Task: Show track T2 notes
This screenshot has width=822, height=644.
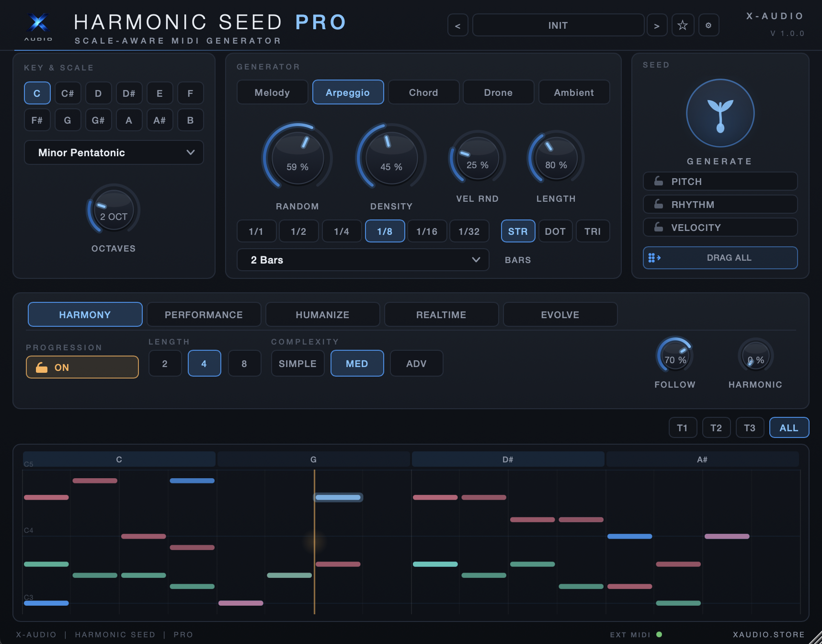Action: click(x=716, y=427)
